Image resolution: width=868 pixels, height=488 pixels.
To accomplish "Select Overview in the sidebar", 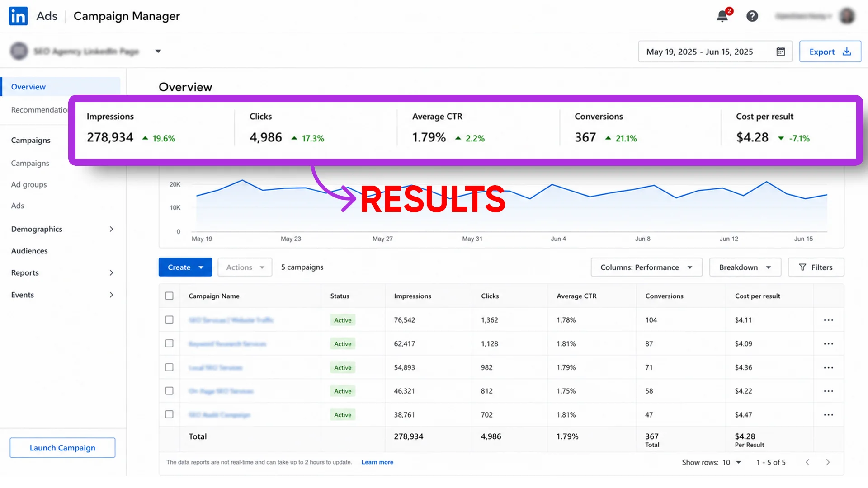I will pos(61,87).
